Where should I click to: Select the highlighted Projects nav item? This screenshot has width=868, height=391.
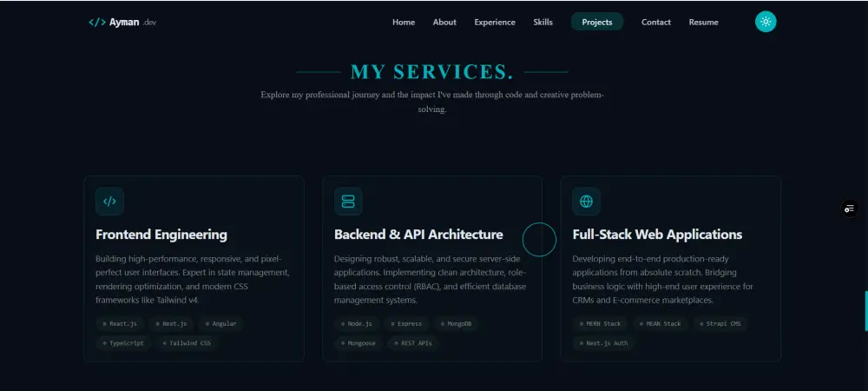(x=597, y=22)
